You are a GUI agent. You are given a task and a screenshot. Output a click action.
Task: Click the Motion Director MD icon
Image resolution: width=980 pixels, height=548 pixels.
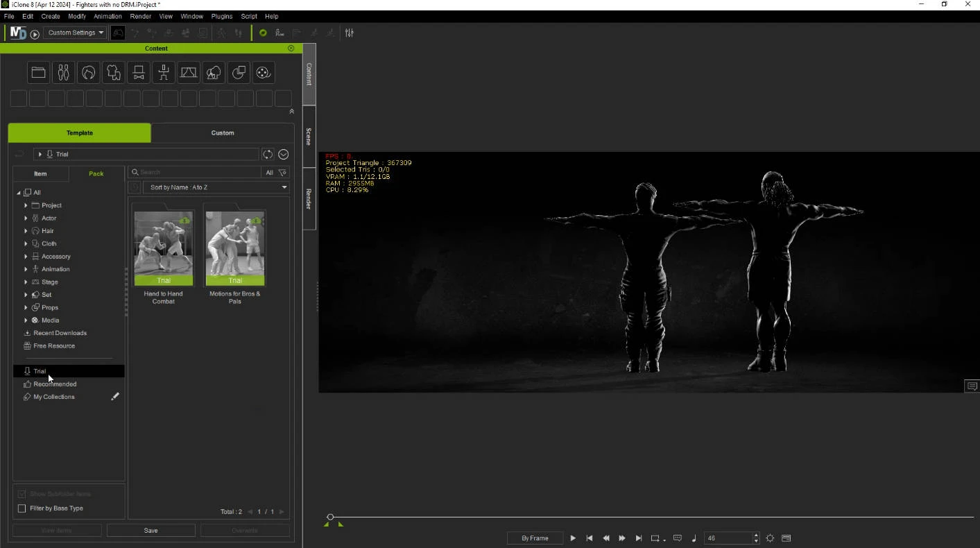(x=18, y=33)
